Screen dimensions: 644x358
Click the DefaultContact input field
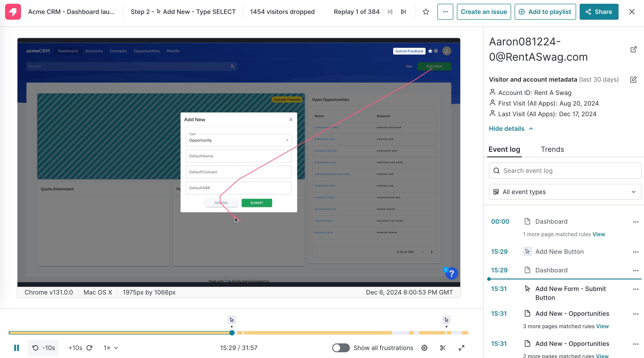[x=239, y=172]
